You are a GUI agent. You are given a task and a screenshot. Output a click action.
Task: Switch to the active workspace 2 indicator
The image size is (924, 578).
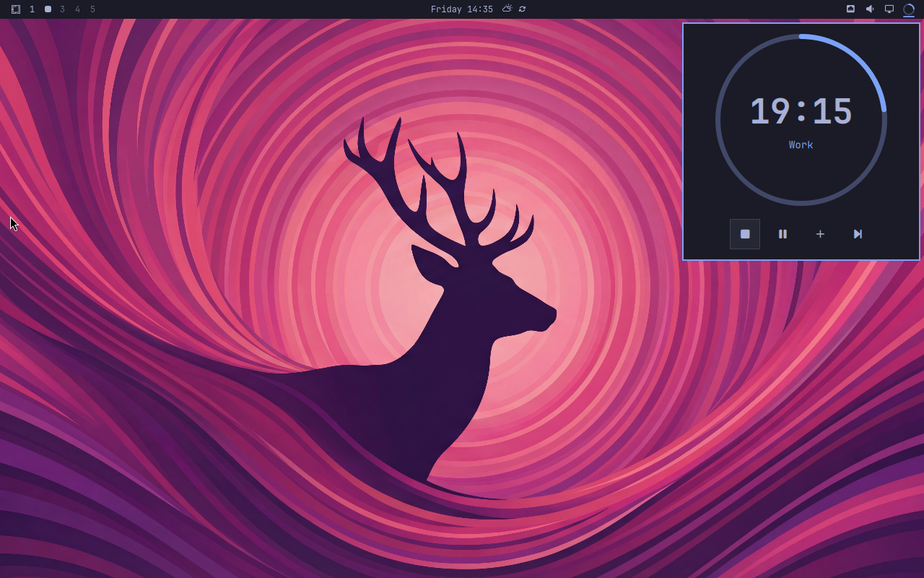click(x=48, y=9)
